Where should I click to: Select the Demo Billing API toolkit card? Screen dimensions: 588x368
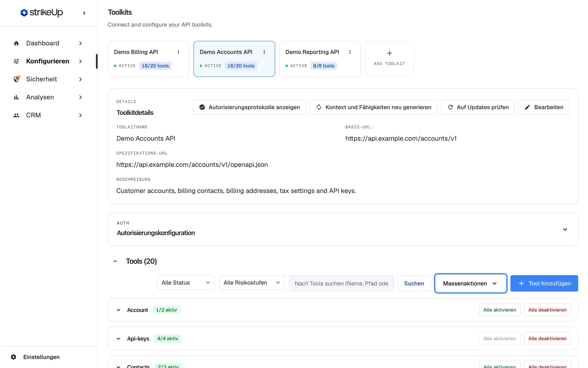click(149, 59)
